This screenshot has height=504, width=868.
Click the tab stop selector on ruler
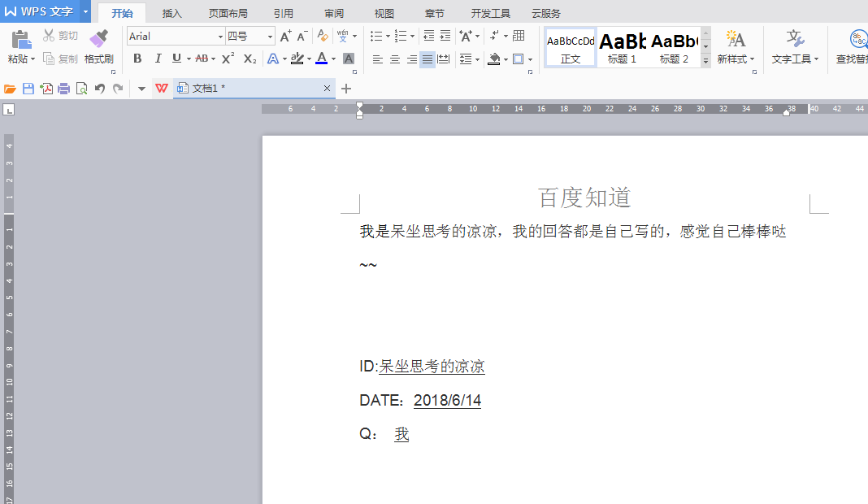coord(8,110)
